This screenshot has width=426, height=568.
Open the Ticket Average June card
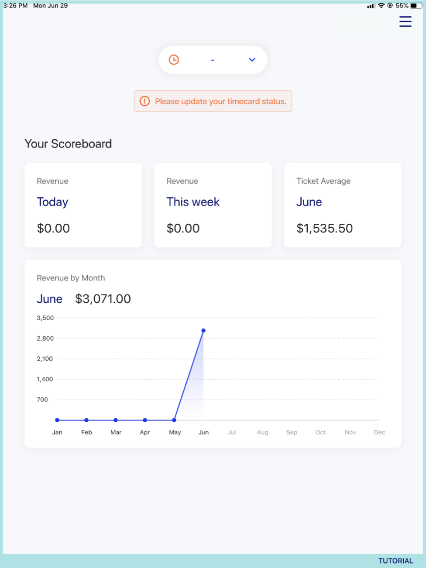tap(343, 205)
